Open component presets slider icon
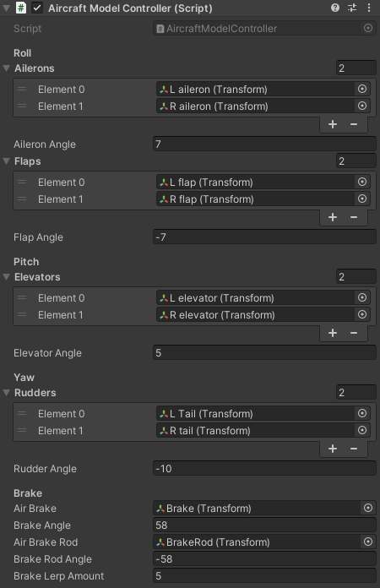Image resolution: width=380 pixels, height=588 pixels. coord(352,8)
